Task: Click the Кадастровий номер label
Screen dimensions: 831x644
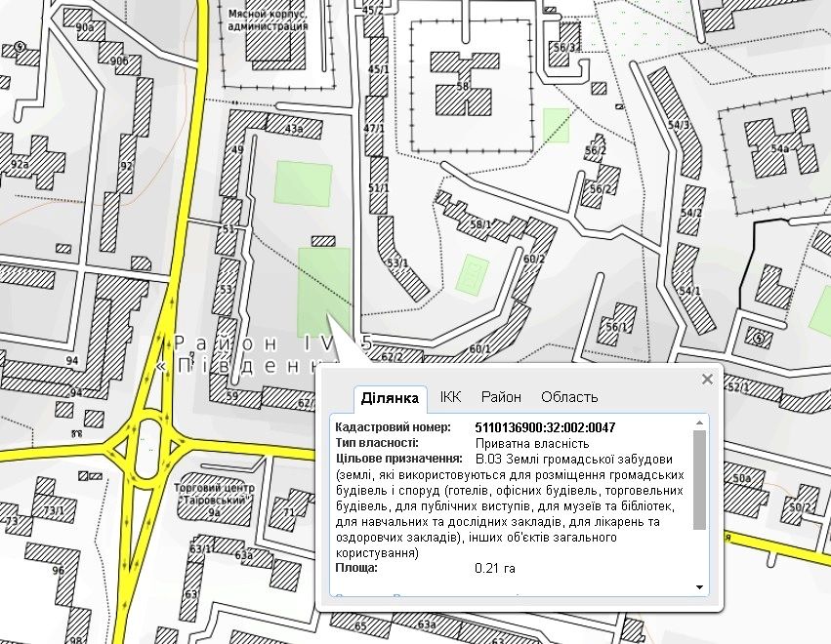Action: pos(394,426)
